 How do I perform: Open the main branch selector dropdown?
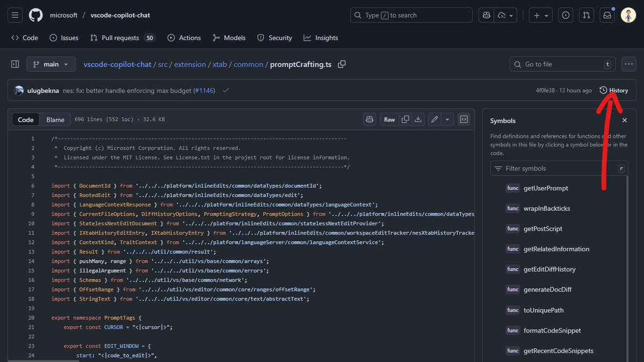point(51,64)
